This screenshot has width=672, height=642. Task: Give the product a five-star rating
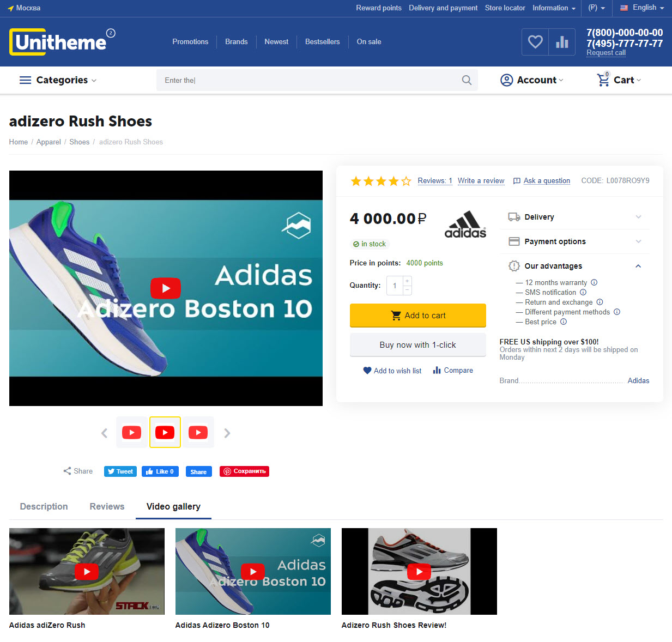[405, 181]
